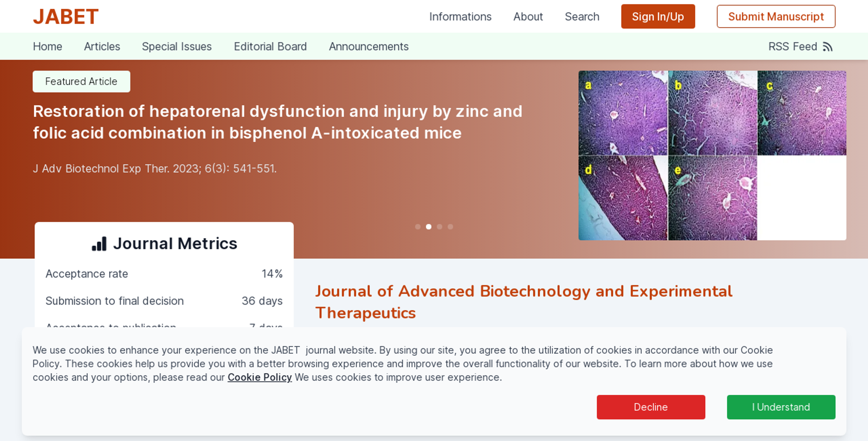This screenshot has width=868, height=441.
Task: Go to the first carousel slide dot
Action: (418, 227)
